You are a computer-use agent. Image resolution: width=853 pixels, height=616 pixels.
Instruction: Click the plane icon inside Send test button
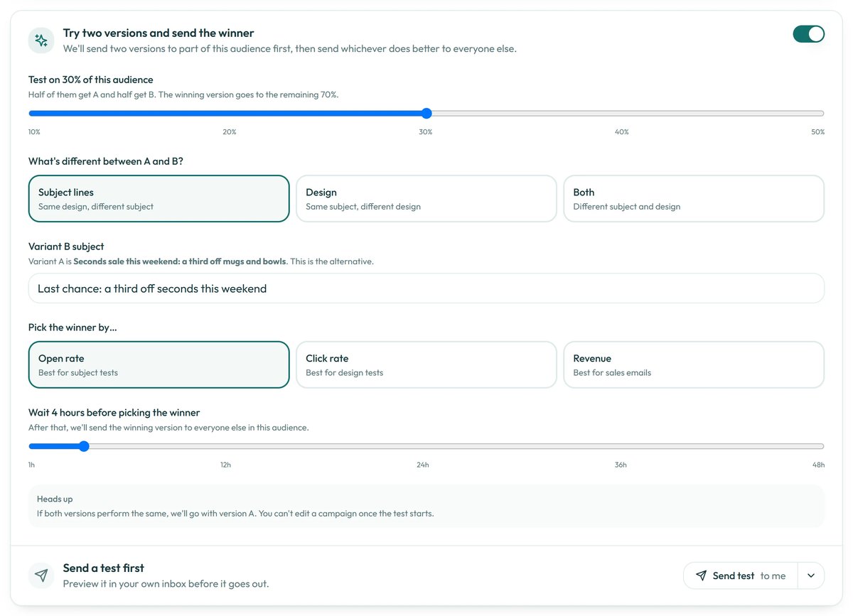(x=701, y=576)
